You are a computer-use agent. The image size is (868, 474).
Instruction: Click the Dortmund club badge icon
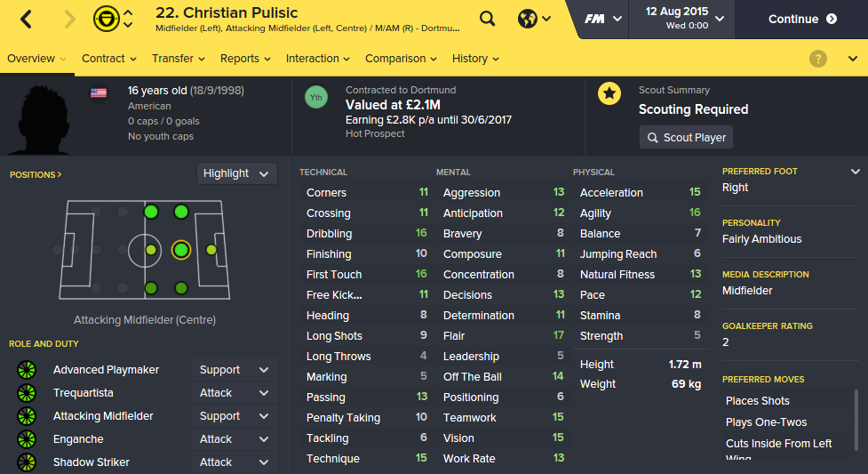tap(106, 19)
